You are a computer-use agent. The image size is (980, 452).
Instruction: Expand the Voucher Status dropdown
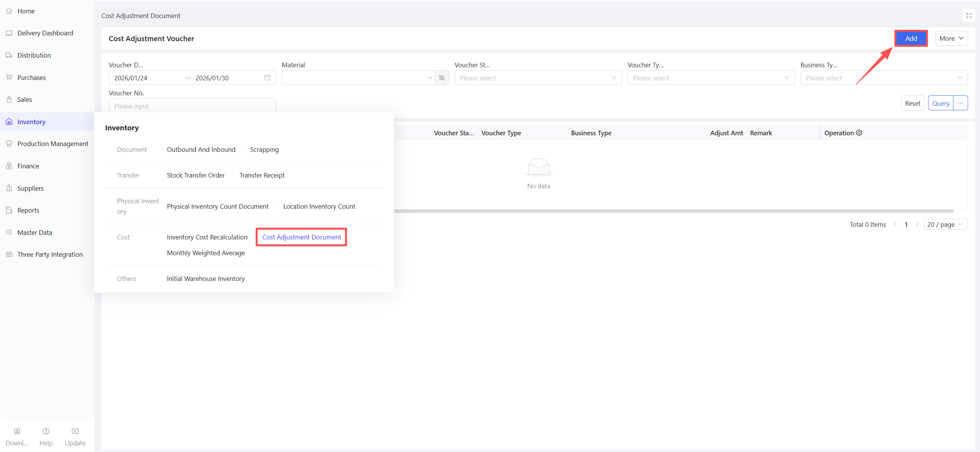pos(537,78)
